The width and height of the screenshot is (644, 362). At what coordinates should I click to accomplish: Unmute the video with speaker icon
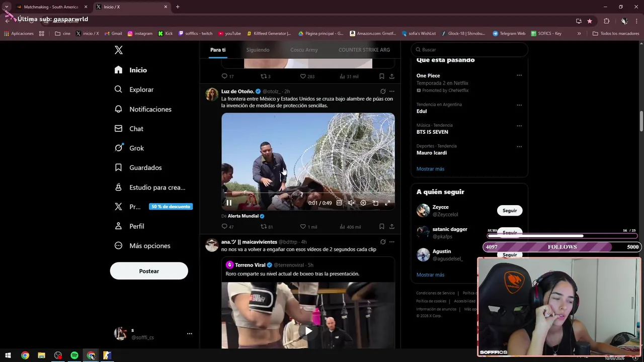[x=351, y=203]
